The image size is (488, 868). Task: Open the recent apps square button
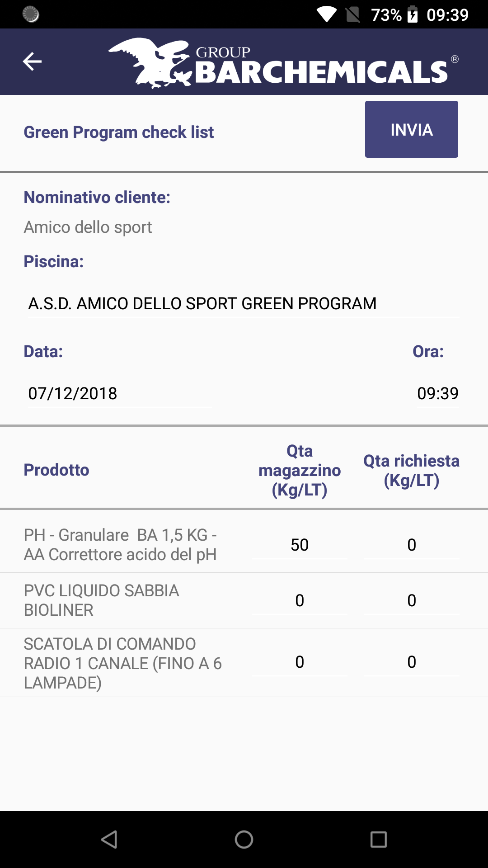click(378, 840)
